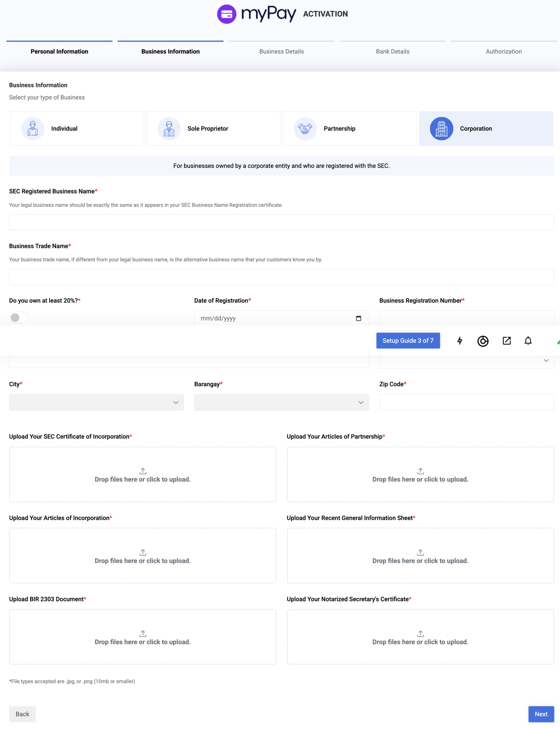Screen dimensions: 560x729
Task: Click the Next button
Action: click(x=541, y=714)
